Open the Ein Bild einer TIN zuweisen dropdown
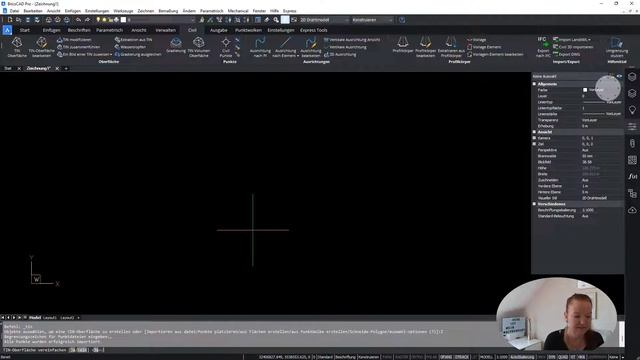Screen dimensions: 640x360 [x=111, y=54]
